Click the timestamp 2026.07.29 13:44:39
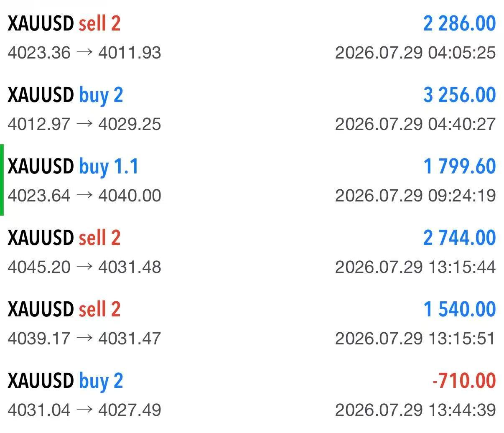 (415, 410)
